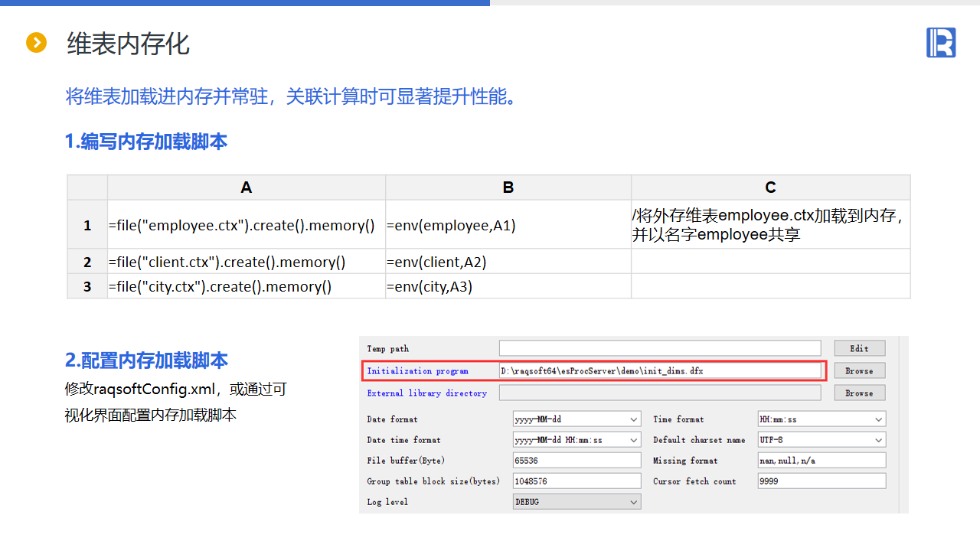Click the Cursor fetch count field
Screen dimensions: 980x551
(x=822, y=481)
